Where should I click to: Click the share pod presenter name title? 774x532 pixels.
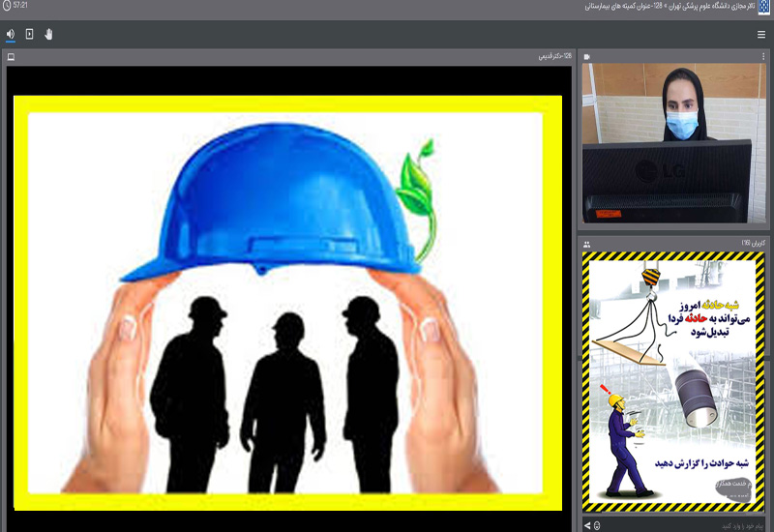[554, 57]
